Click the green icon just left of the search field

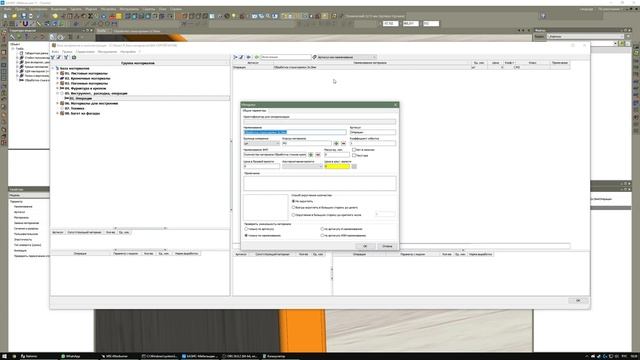tap(257, 57)
